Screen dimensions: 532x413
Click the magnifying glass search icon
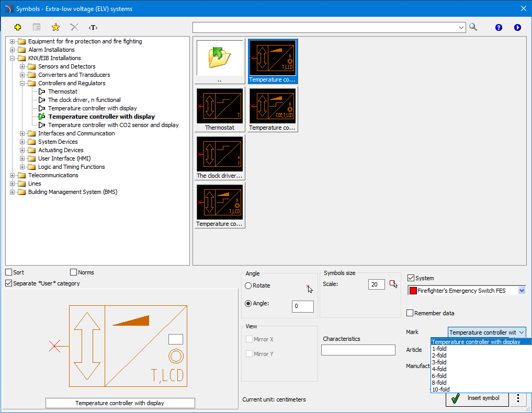pyautogui.click(x=473, y=27)
